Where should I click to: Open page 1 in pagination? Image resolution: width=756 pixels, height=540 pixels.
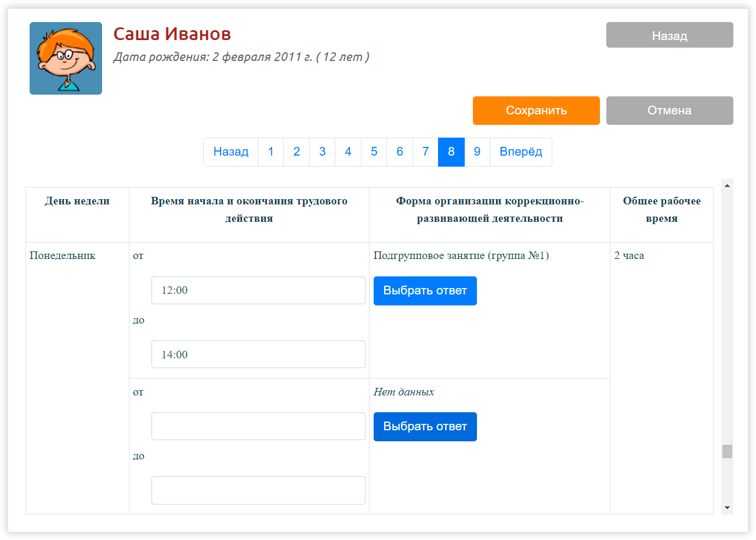270,152
